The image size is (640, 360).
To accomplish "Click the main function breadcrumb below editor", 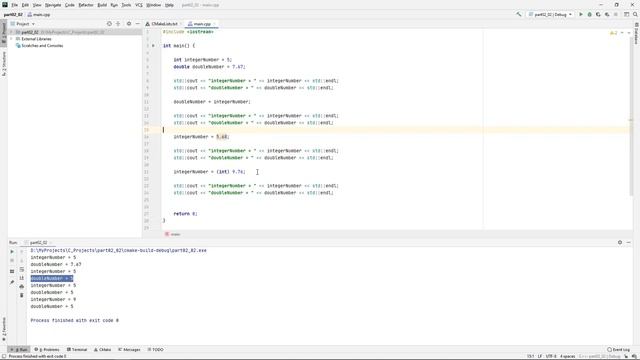I will pos(173,234).
